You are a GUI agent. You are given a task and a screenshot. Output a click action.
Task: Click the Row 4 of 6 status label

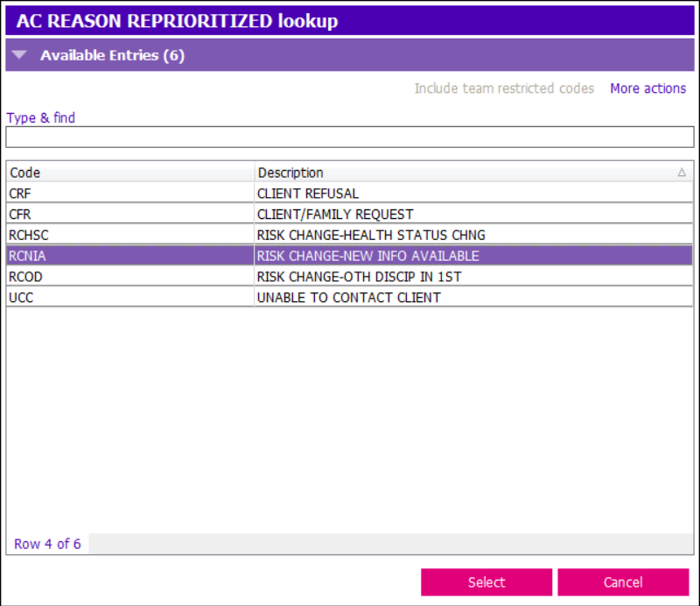[x=47, y=544]
